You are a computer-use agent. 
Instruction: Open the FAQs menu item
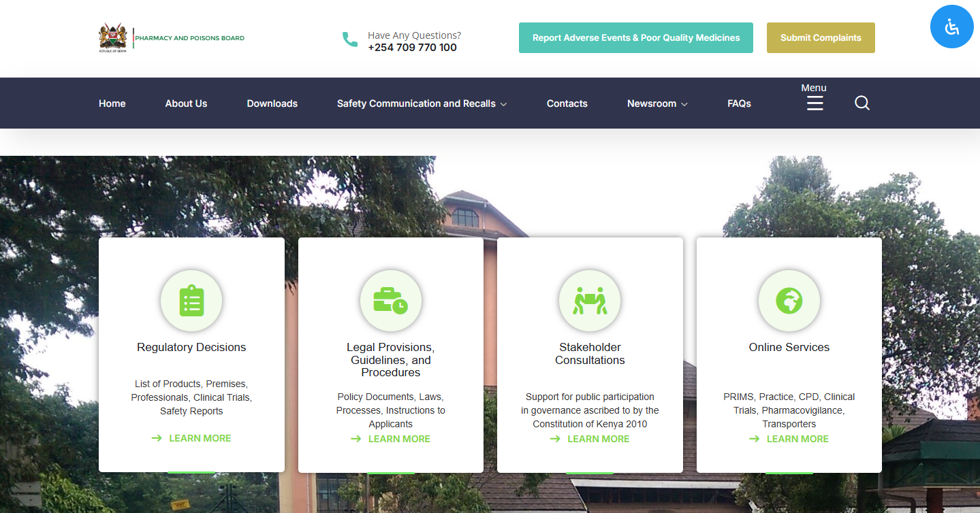(x=739, y=103)
